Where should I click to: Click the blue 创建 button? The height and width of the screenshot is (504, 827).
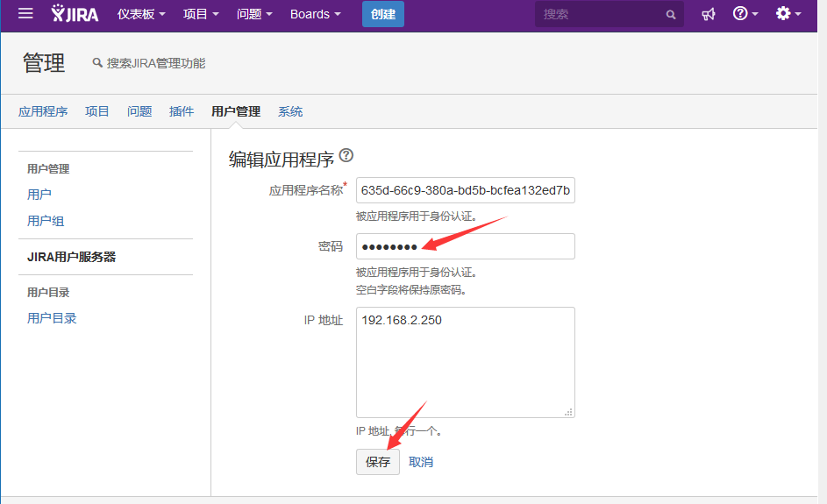[383, 14]
